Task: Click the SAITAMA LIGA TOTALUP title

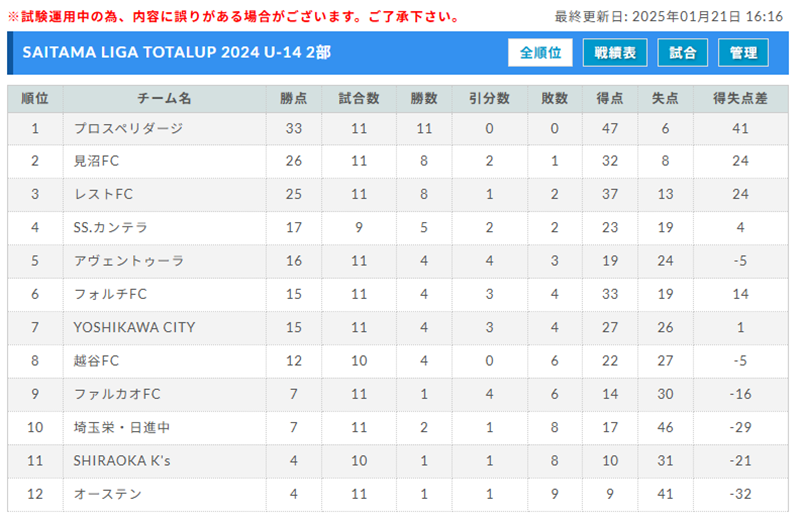Action: coord(177,53)
